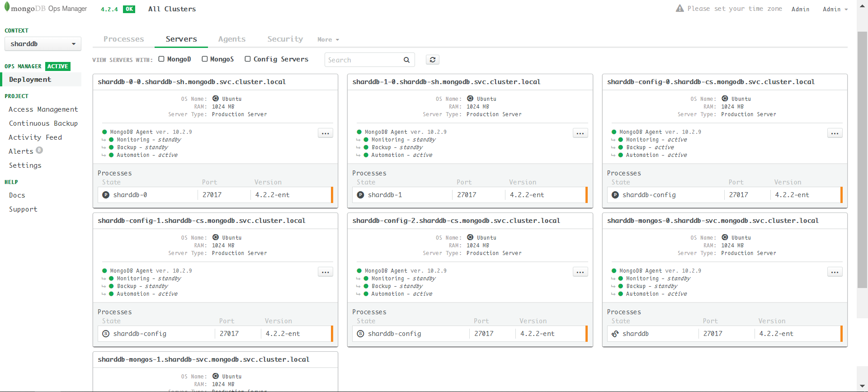The height and width of the screenshot is (392, 868).
Task: Click Ubuntu OS icon on sharddb-config-1 card
Action: coord(216,237)
